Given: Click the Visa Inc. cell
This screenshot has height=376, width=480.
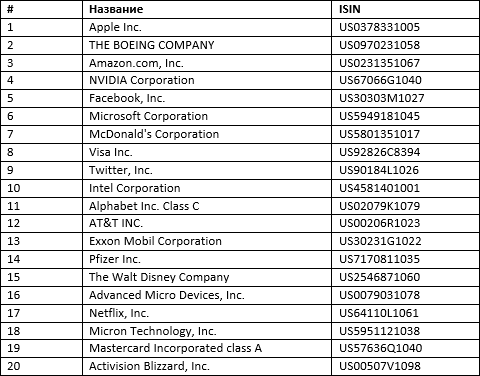Looking at the screenshot, I should pyautogui.click(x=207, y=152).
